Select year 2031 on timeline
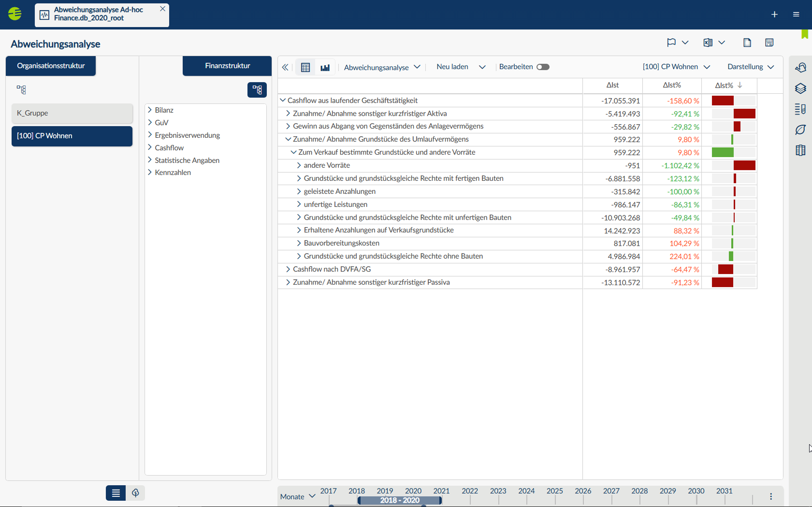 724,491
